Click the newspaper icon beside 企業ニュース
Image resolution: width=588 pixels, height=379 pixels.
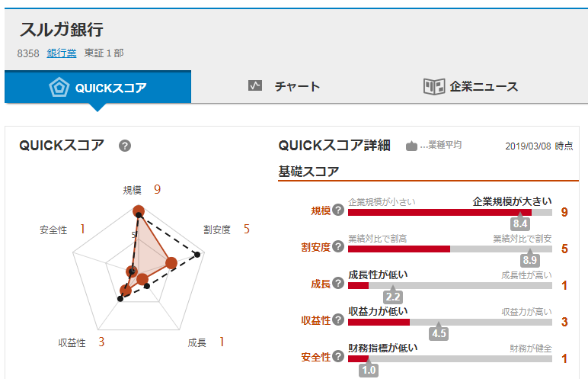[x=434, y=86]
